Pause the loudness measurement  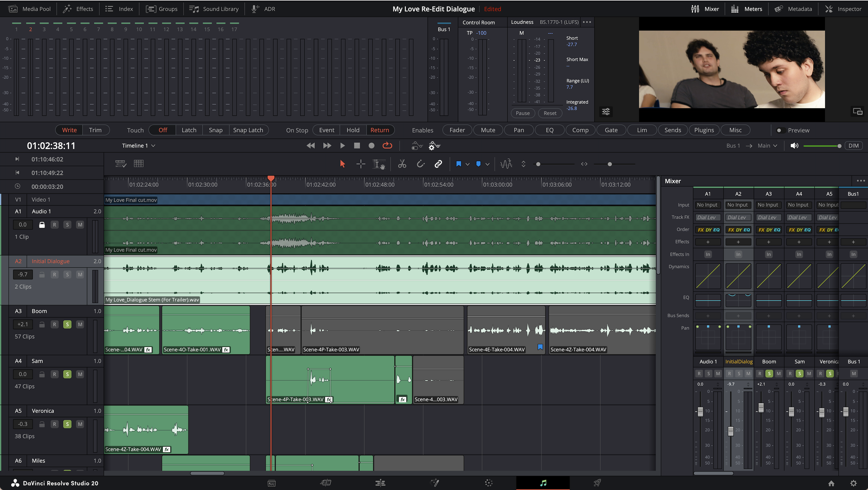[523, 113]
